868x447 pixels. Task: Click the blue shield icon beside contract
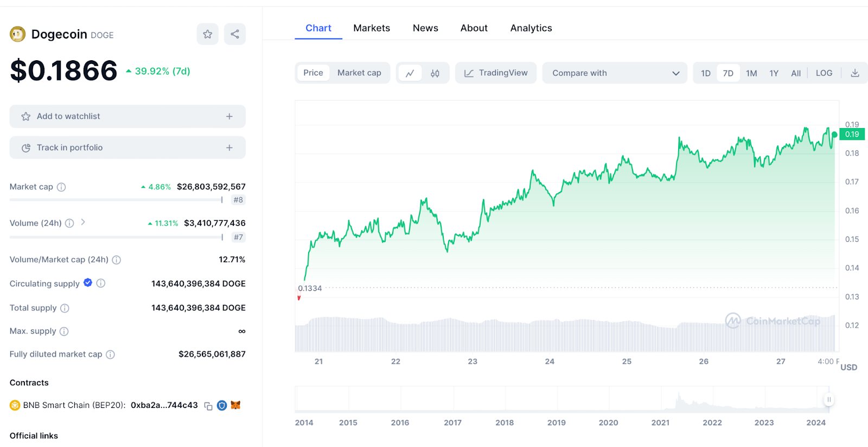coord(222,405)
